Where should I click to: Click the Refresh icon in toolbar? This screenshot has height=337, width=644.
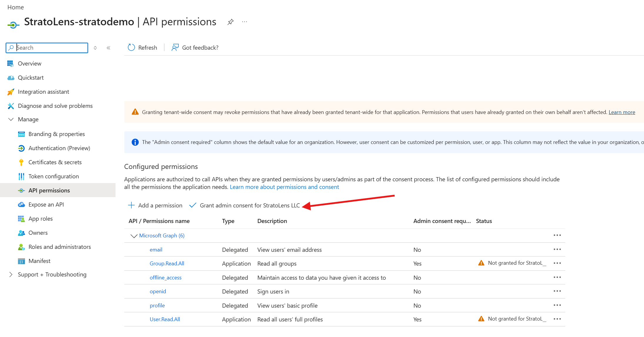[131, 48]
